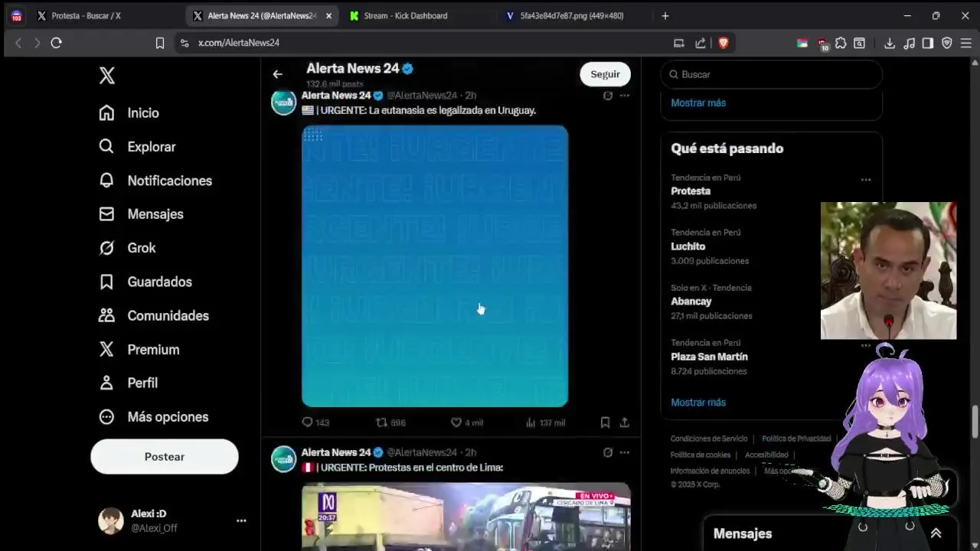Click the address bar URL x.com/AlertaNews24
980x551 pixels.
click(239, 43)
